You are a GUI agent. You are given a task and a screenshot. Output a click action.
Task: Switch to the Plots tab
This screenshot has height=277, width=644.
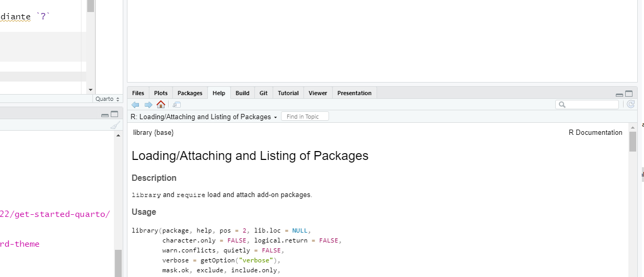click(x=161, y=93)
